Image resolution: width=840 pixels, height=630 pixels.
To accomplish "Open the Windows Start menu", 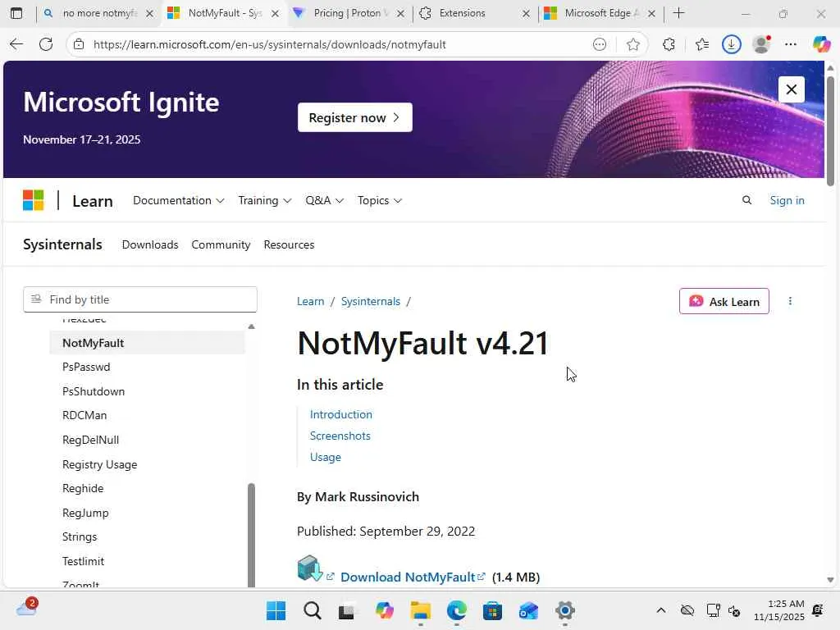I will pos(276,610).
